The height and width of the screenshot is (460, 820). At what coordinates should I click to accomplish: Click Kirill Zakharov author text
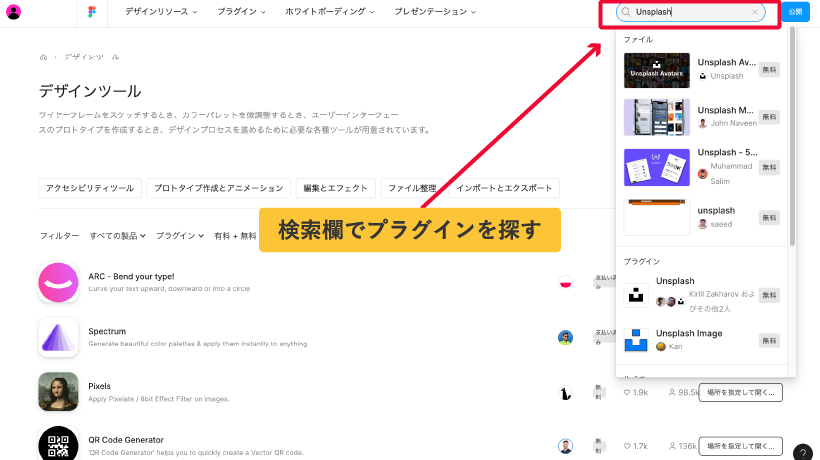pos(722,301)
